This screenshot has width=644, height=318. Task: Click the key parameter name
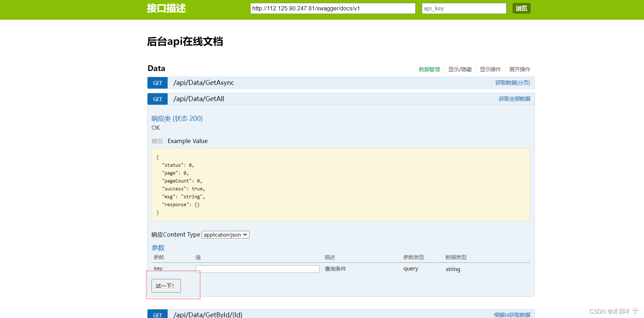coord(158,268)
